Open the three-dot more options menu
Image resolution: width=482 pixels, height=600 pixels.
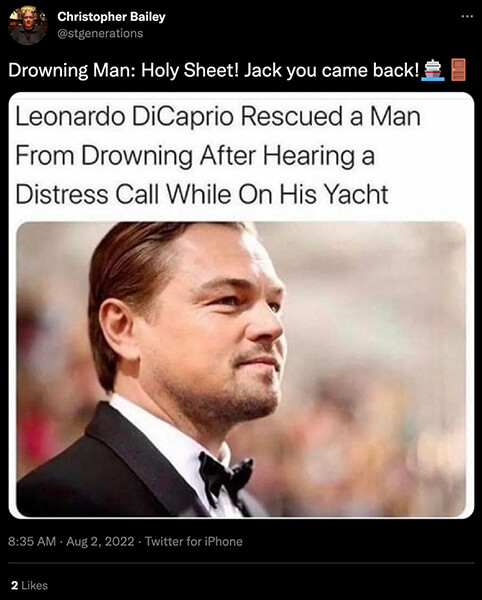(467, 17)
